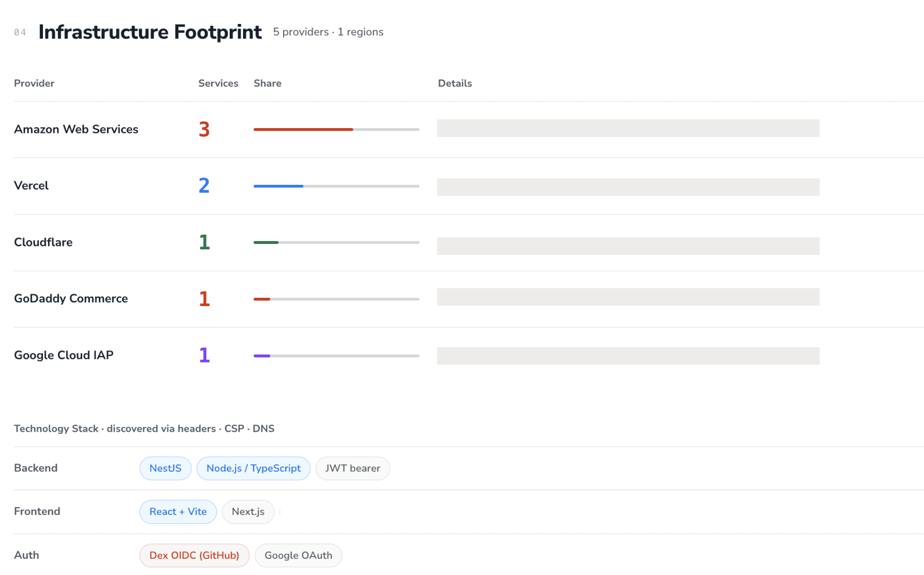Click the Backend row label
Viewport: 924px width, 575px height.
coord(36,468)
